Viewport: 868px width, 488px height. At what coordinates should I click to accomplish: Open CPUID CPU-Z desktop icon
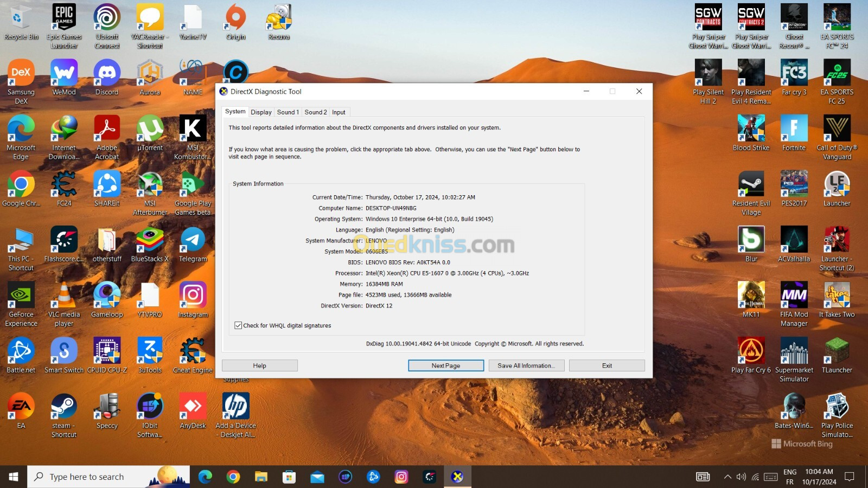pos(107,355)
